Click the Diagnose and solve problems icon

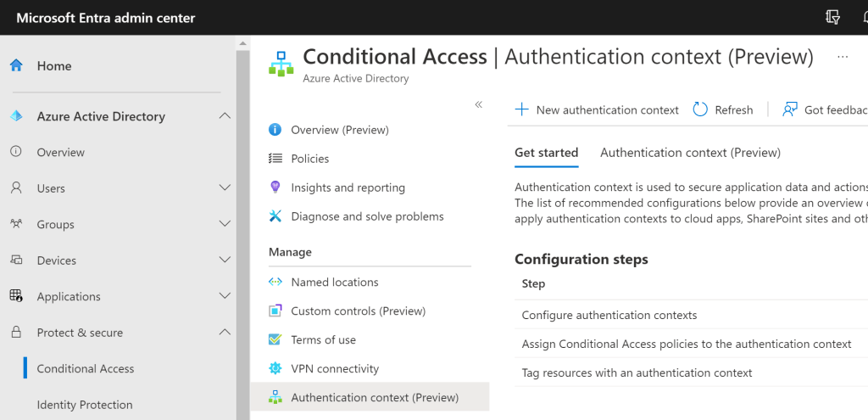[x=275, y=216]
